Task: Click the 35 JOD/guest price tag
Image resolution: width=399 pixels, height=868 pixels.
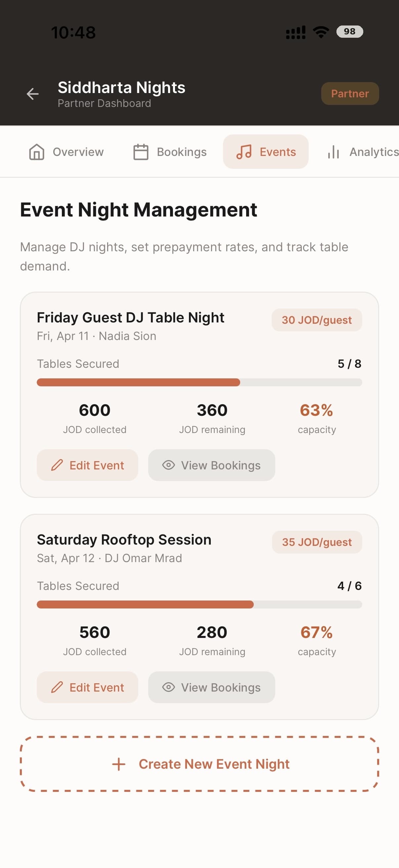Action: [x=317, y=542]
